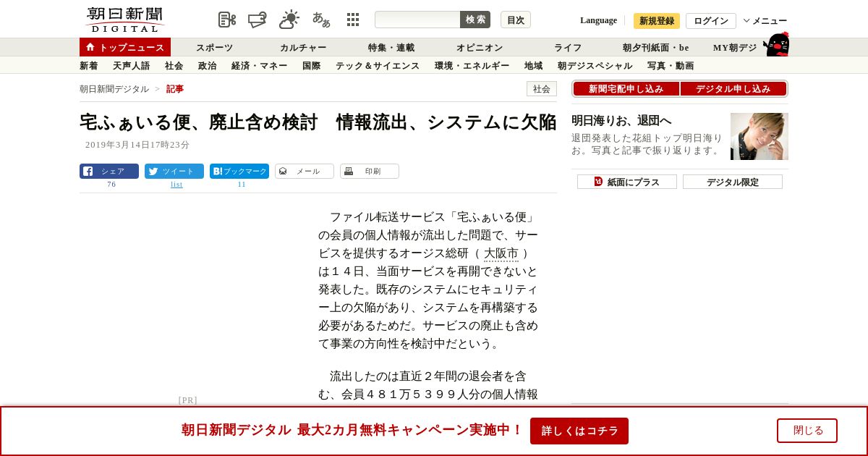
Task: Open the Language link
Action: tap(598, 20)
